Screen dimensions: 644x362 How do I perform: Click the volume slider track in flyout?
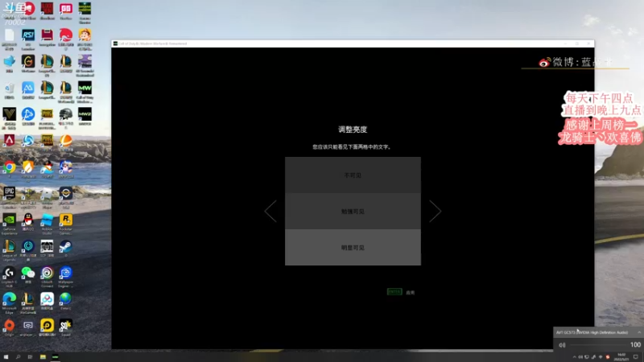pos(598,345)
